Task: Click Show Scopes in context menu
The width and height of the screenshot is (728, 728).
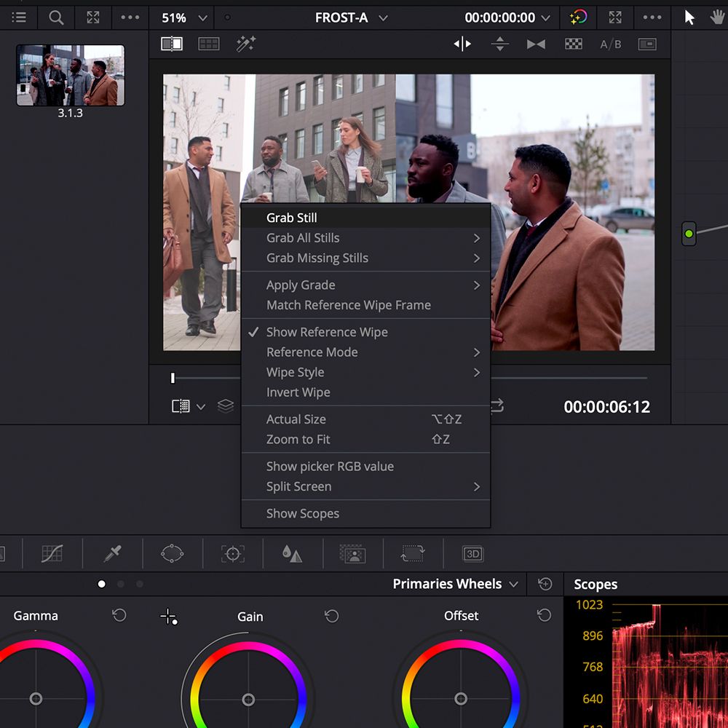Action: (x=303, y=513)
